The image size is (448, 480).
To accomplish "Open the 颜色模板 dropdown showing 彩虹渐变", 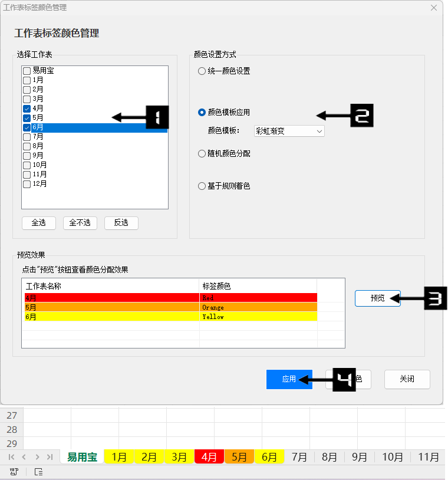I will tap(289, 131).
